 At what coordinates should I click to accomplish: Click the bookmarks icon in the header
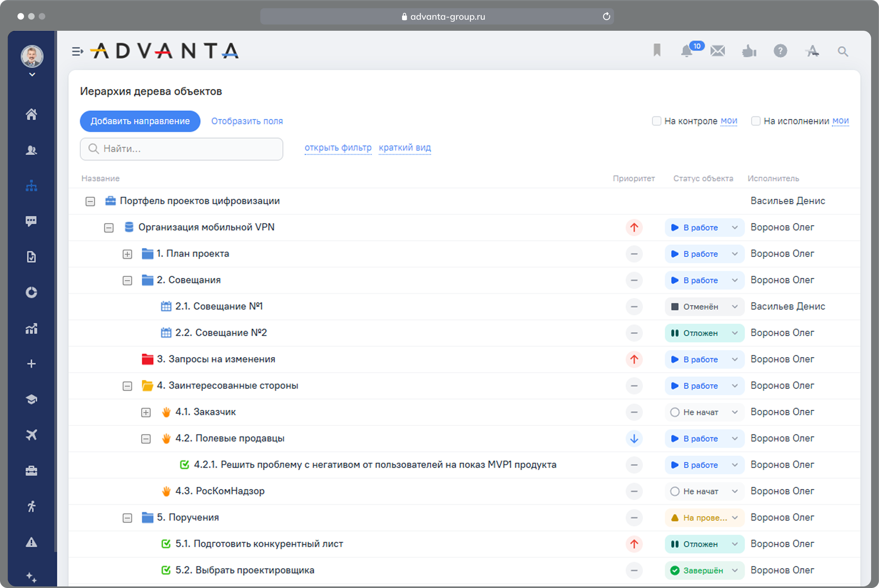click(656, 50)
